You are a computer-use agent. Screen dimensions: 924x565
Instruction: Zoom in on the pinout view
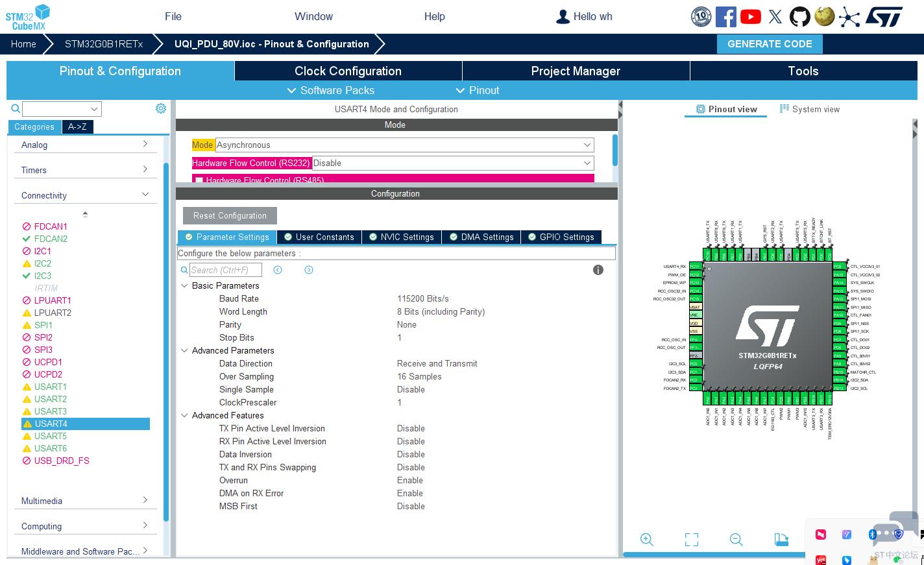click(646, 539)
